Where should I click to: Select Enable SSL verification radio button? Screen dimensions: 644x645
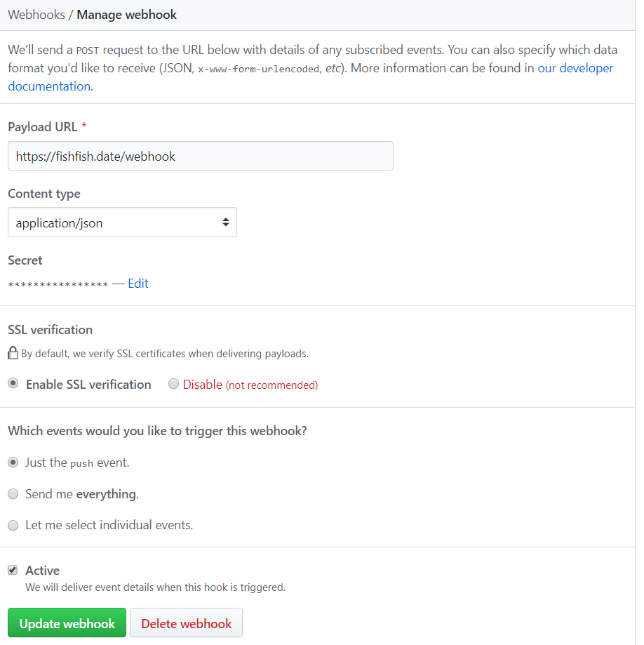13,384
